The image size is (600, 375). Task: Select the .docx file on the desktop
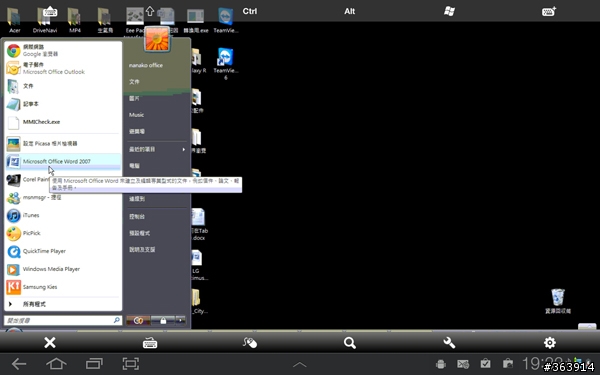199,225
